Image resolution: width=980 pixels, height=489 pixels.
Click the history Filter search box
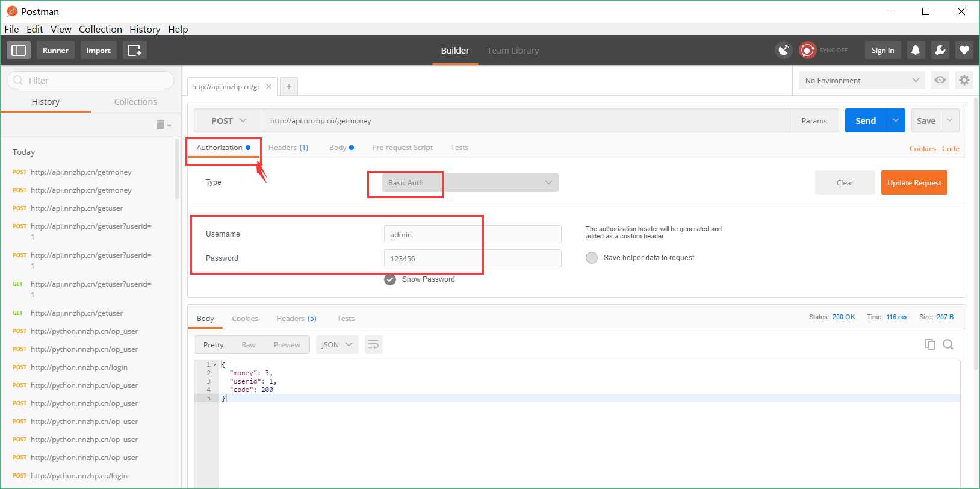point(90,80)
